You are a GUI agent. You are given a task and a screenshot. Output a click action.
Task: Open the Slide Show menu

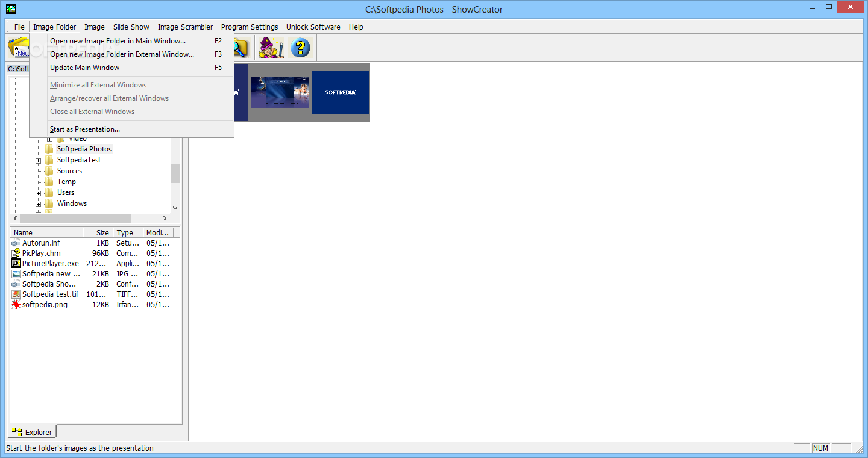tap(131, 27)
